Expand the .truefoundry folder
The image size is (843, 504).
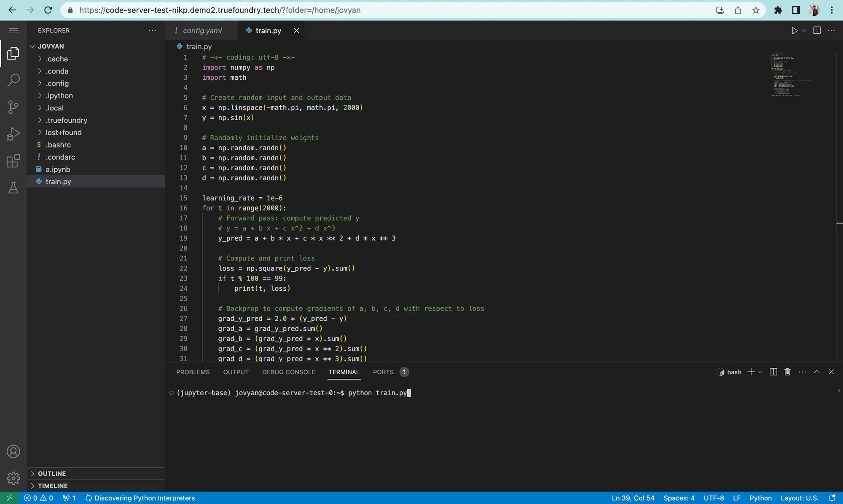click(x=66, y=120)
